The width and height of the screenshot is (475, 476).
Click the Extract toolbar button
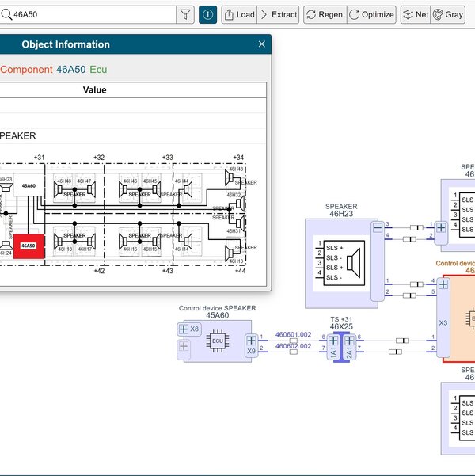click(278, 14)
